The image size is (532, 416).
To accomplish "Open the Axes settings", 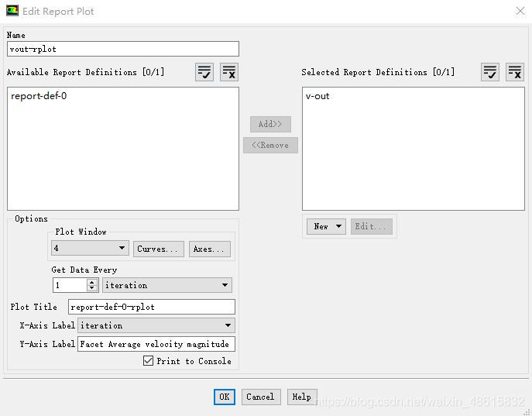I will 209,249.
